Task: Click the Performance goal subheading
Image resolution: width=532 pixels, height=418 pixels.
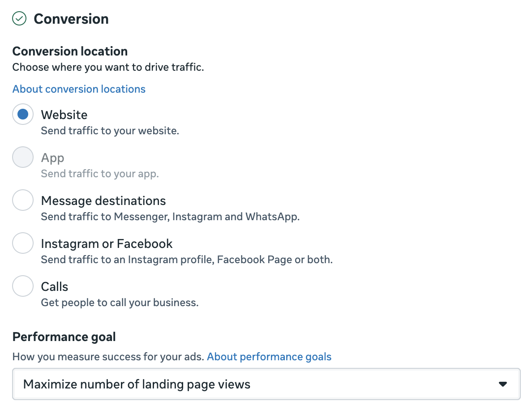Action: (64, 337)
